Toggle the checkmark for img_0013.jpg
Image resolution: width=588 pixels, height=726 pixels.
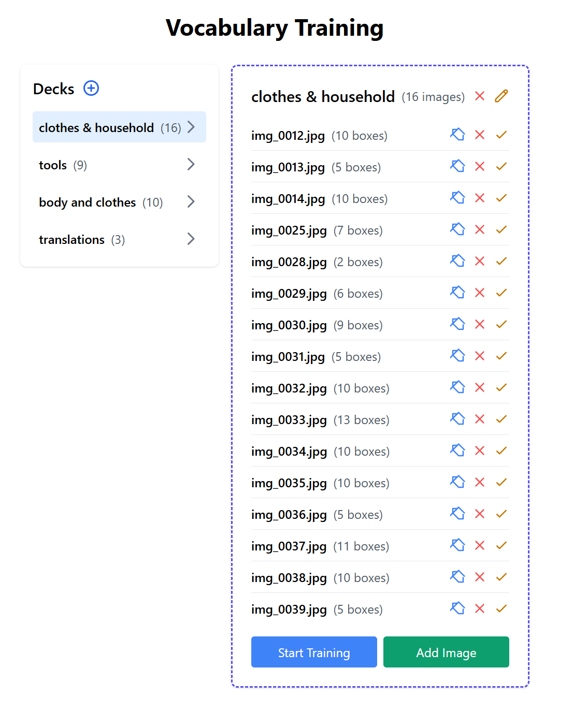[501, 167]
